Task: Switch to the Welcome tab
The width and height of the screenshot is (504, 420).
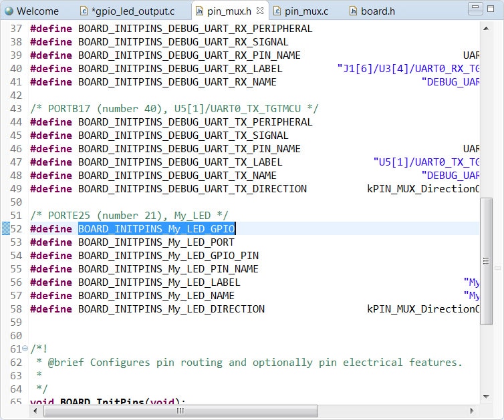Action: click(x=37, y=11)
